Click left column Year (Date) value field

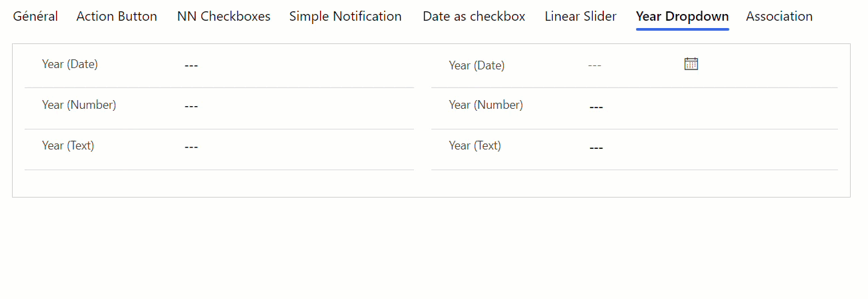(191, 65)
